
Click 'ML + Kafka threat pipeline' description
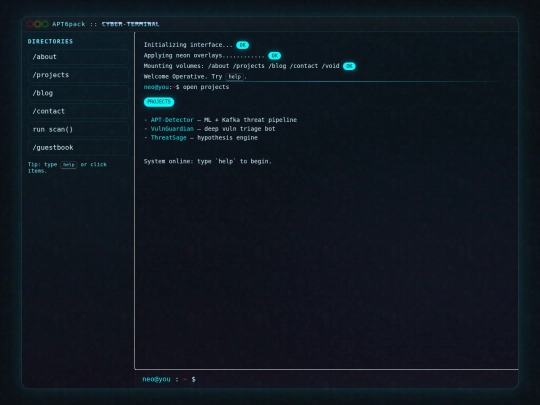(250, 120)
